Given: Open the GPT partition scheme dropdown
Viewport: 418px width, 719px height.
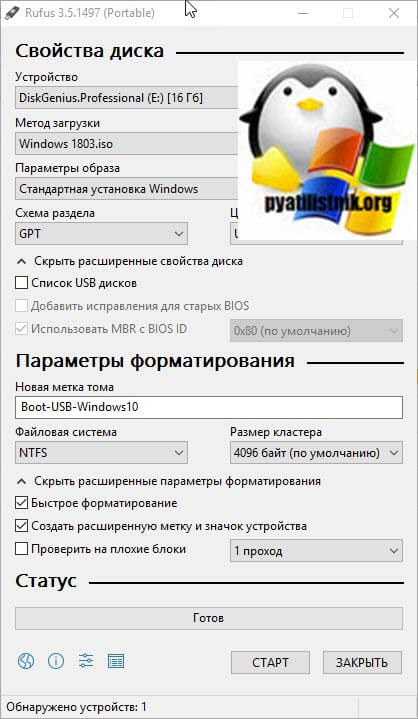Looking at the screenshot, I should click(101, 234).
